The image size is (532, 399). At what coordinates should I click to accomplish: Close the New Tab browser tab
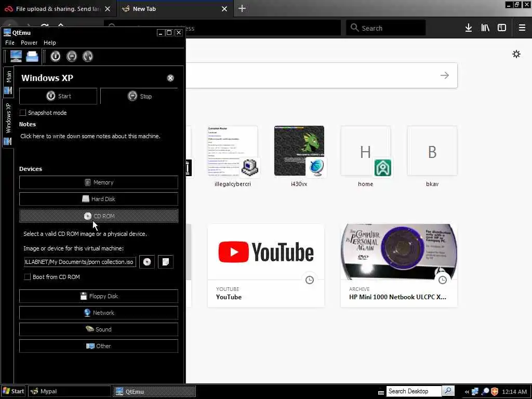coord(224,9)
